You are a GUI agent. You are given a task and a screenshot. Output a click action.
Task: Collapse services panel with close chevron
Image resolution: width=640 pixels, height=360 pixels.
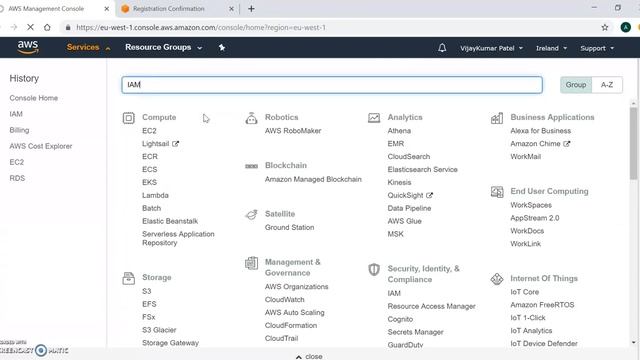tap(309, 356)
